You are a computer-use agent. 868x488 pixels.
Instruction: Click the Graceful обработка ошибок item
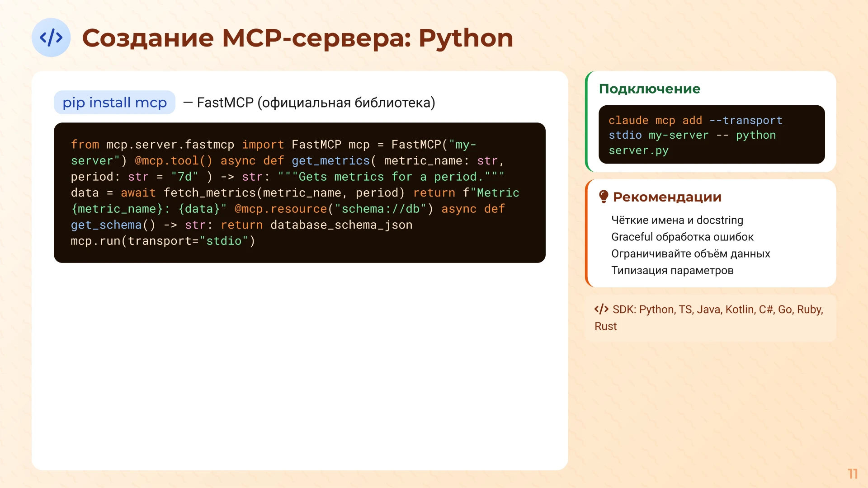682,237
